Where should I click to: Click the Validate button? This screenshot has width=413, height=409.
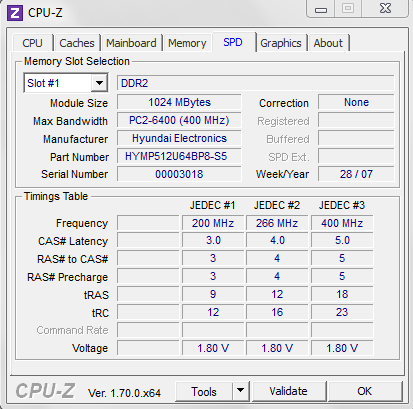click(x=288, y=391)
